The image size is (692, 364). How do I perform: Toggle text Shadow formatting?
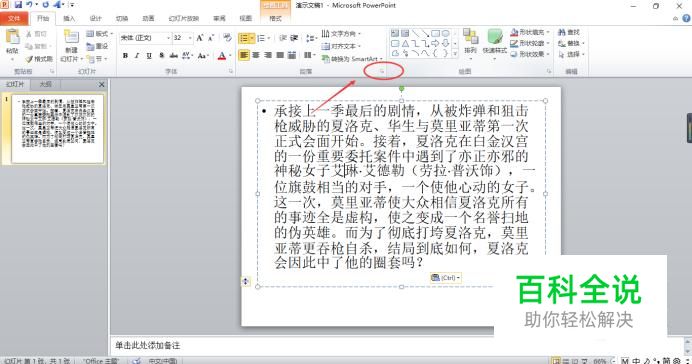(162, 56)
